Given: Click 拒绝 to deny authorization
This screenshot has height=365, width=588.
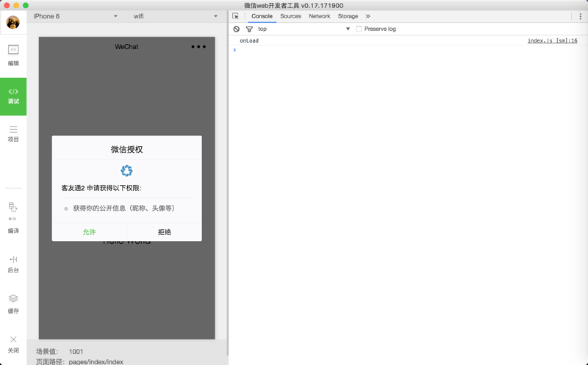Looking at the screenshot, I should (164, 232).
